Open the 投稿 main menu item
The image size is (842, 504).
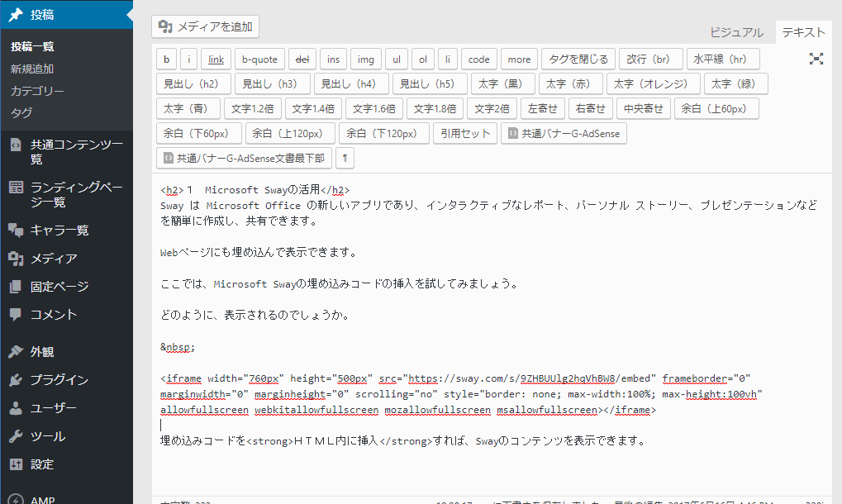pyautogui.click(x=67, y=15)
